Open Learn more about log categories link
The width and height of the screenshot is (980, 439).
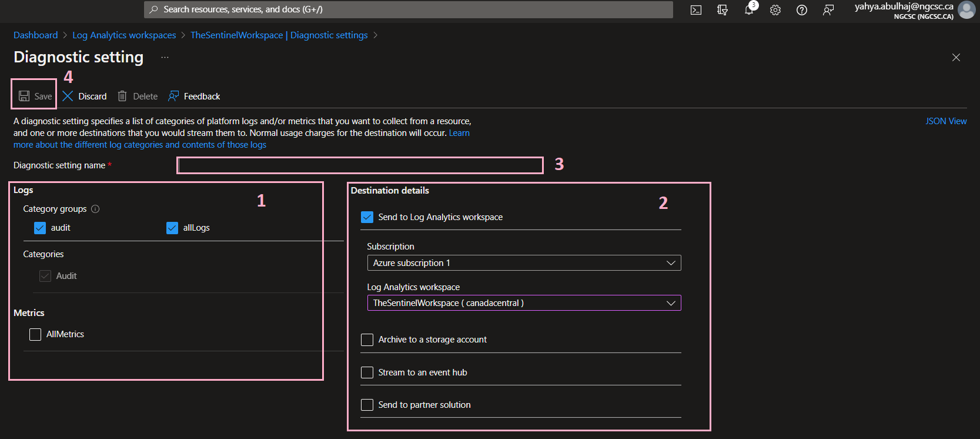(140, 145)
